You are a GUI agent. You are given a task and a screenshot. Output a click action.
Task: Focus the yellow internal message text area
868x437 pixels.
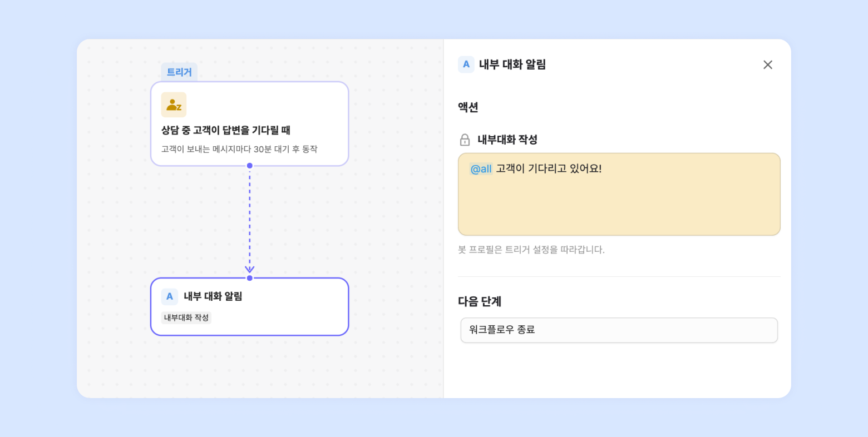(x=619, y=203)
